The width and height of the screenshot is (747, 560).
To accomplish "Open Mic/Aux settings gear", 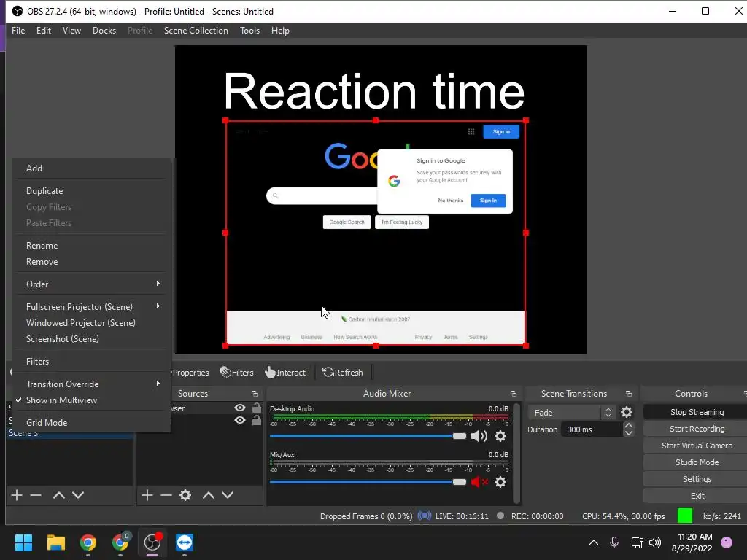I will coord(500,482).
